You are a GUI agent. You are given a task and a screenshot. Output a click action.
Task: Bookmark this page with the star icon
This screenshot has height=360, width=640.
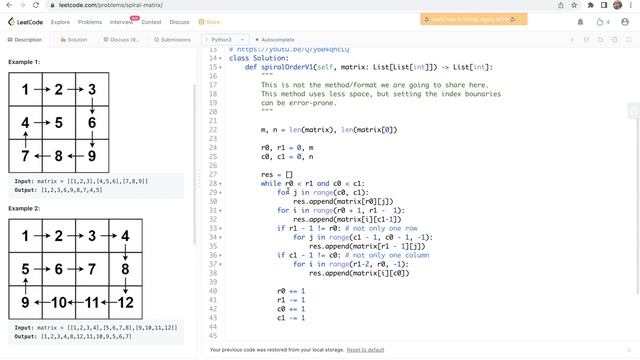tap(574, 5)
